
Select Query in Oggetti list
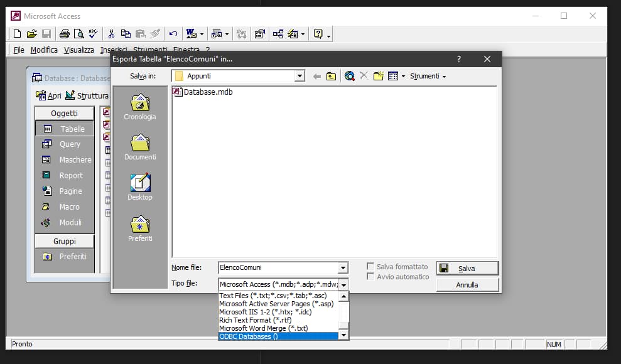coord(65,144)
